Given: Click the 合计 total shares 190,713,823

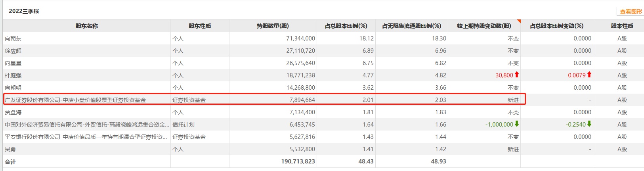Looking at the screenshot, I should point(298,161).
